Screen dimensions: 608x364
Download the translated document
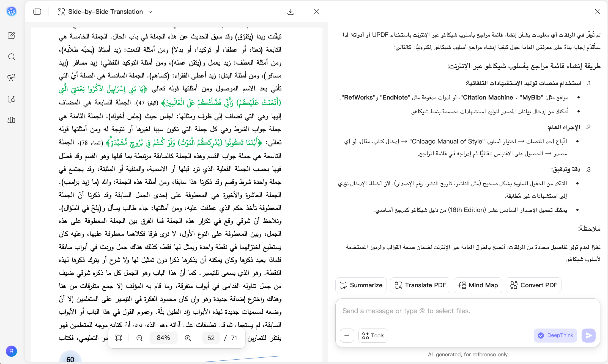(291, 12)
